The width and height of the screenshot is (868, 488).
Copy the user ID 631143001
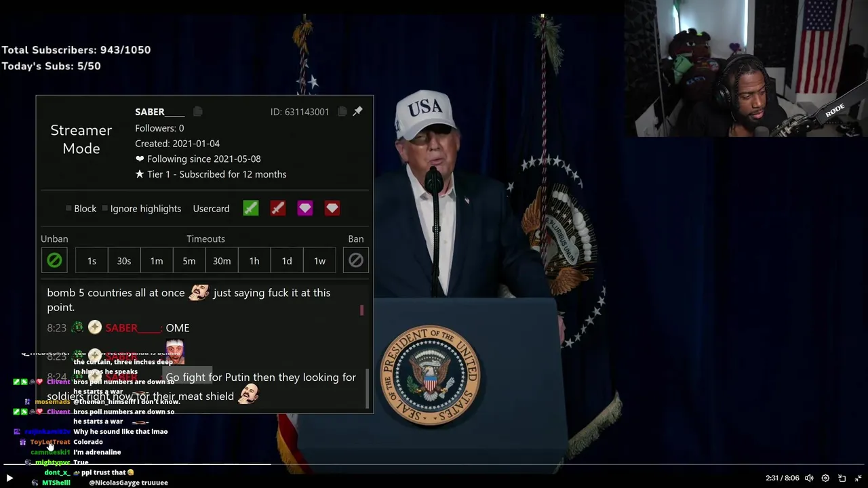342,111
